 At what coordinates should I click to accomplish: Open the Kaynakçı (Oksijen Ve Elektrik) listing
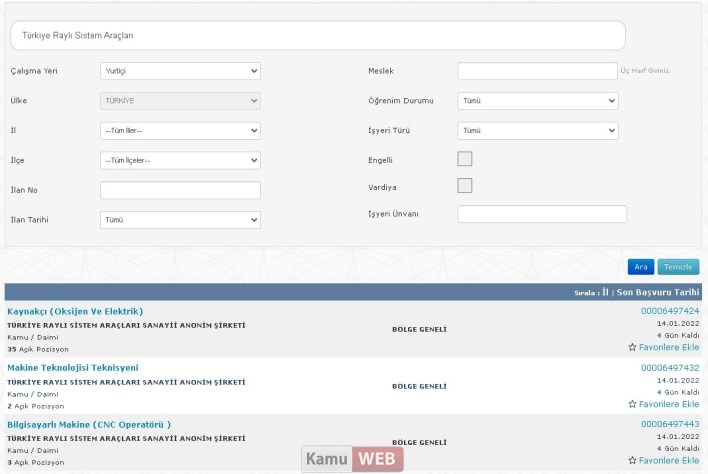75,311
